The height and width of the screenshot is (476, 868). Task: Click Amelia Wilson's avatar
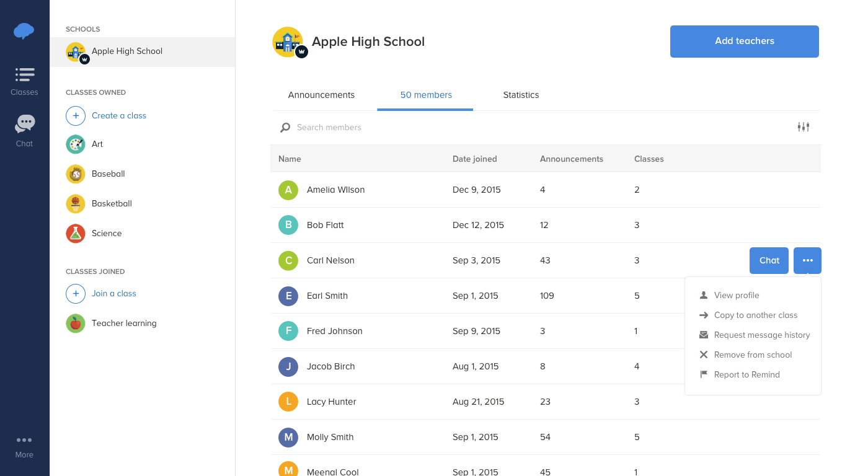coord(288,190)
